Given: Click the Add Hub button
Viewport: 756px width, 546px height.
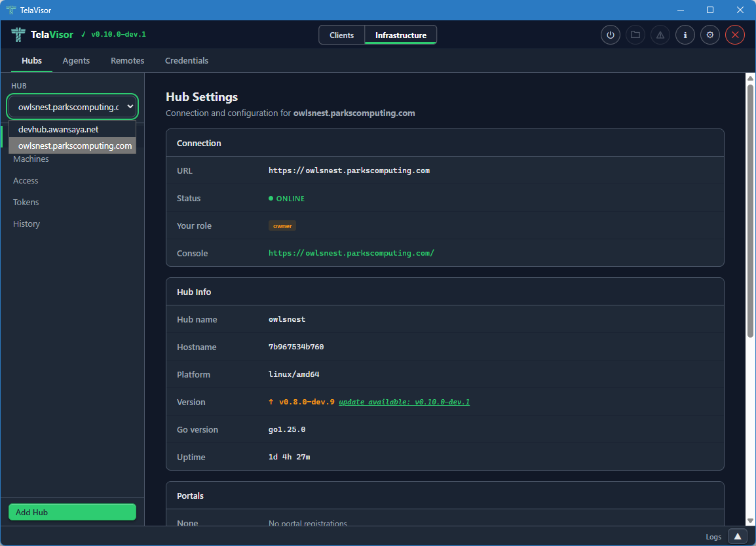Looking at the screenshot, I should tap(72, 512).
